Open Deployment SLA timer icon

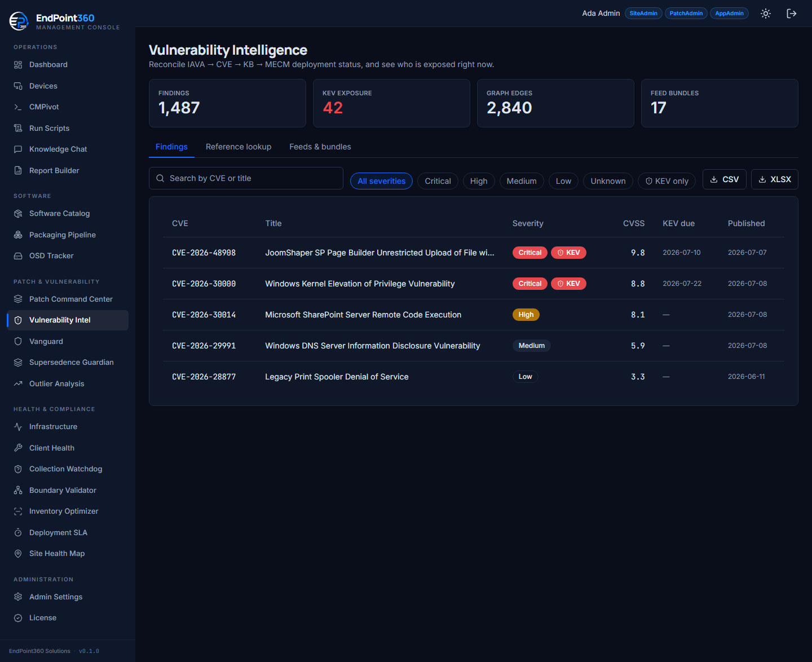(18, 533)
